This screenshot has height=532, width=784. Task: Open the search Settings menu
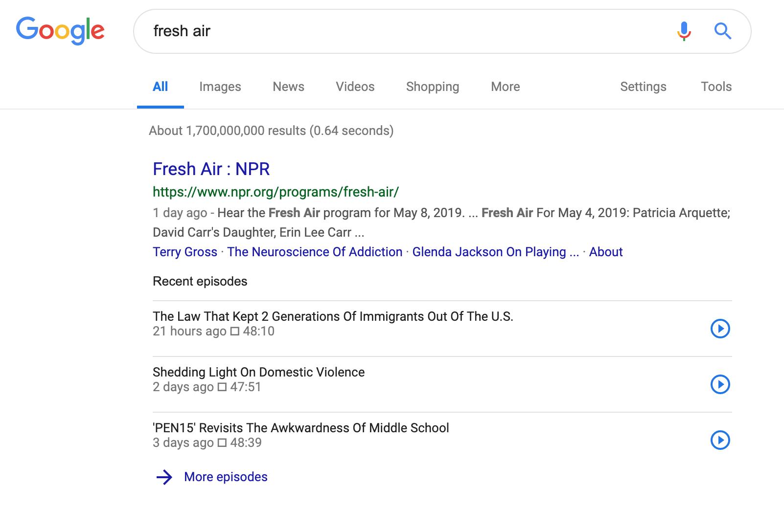[643, 87]
